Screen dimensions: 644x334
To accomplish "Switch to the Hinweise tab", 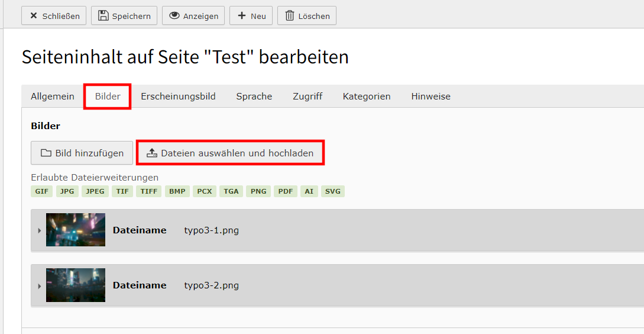I will [x=431, y=97].
